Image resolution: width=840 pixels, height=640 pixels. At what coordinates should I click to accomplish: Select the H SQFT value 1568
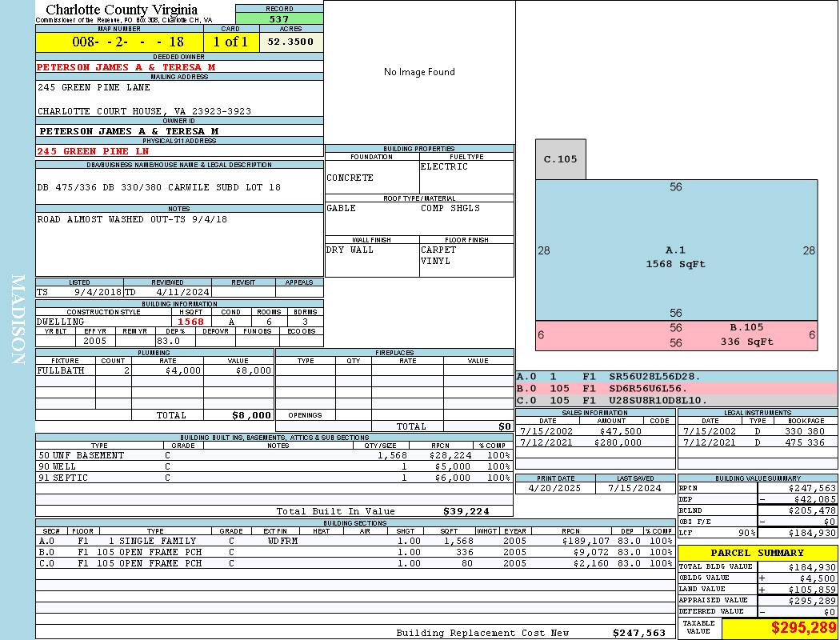[x=190, y=322]
